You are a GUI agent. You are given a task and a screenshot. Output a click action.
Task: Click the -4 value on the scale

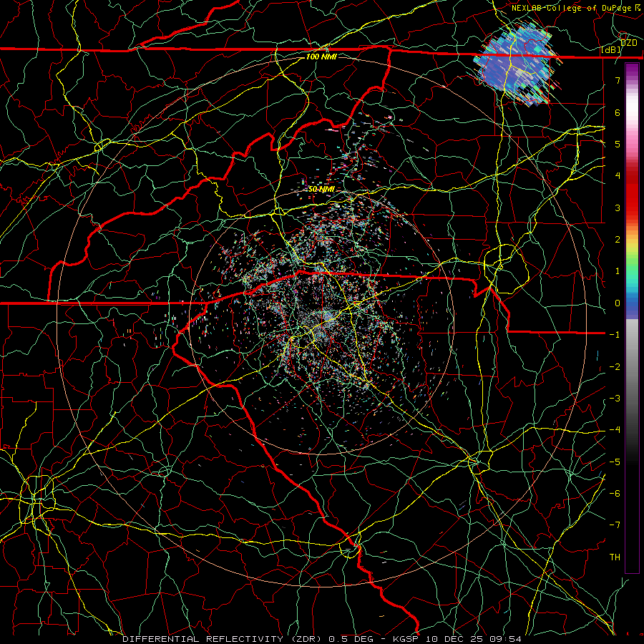(615, 430)
